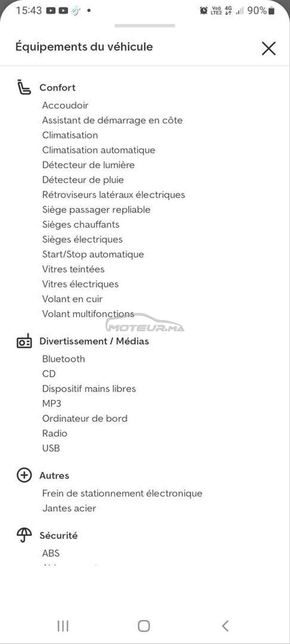290x644 pixels.
Task: Select the Ordinateur de bord item
Action: [x=85, y=419]
